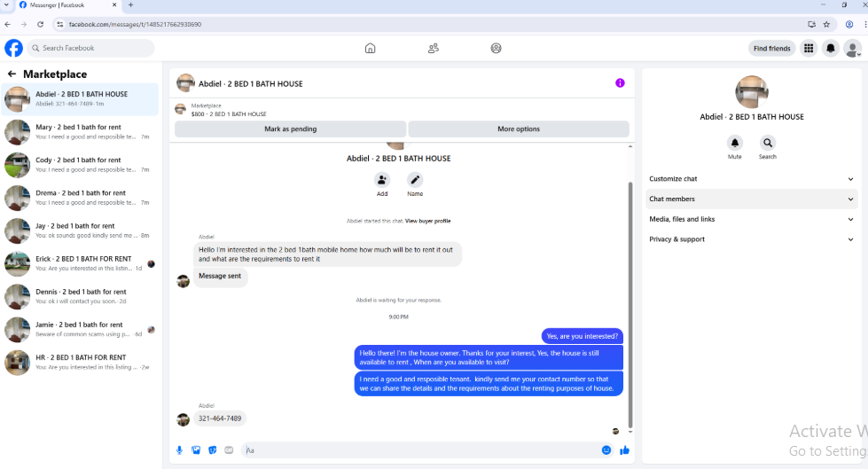Open the Jamie 2 bed 1 bath conversation
The image size is (868, 469).
pos(81,330)
